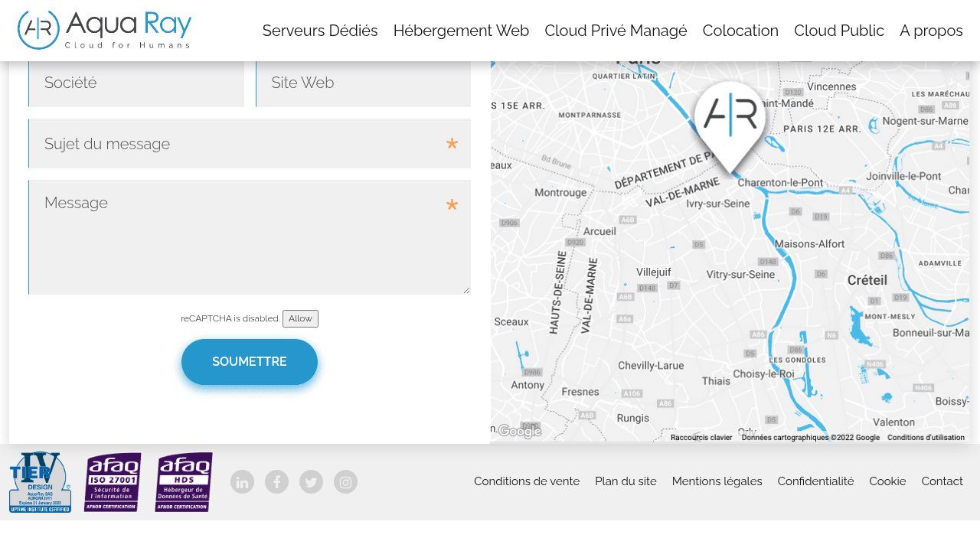980x551 pixels.
Task: Click the Google logo on map
Action: 520,432
